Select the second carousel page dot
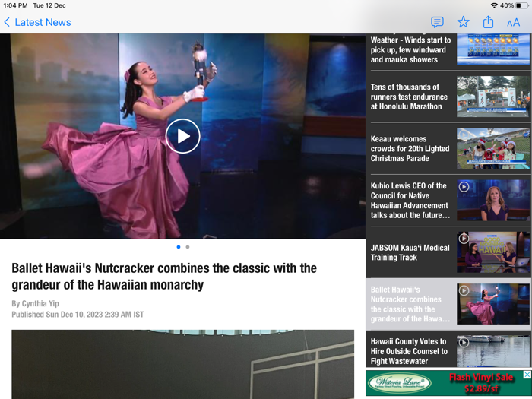 tap(188, 247)
